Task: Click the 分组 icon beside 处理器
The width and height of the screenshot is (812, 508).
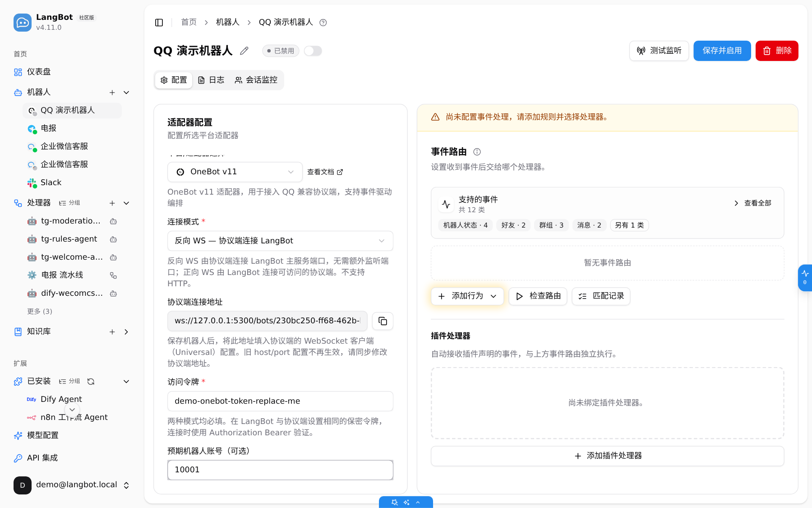Action: pos(69,203)
